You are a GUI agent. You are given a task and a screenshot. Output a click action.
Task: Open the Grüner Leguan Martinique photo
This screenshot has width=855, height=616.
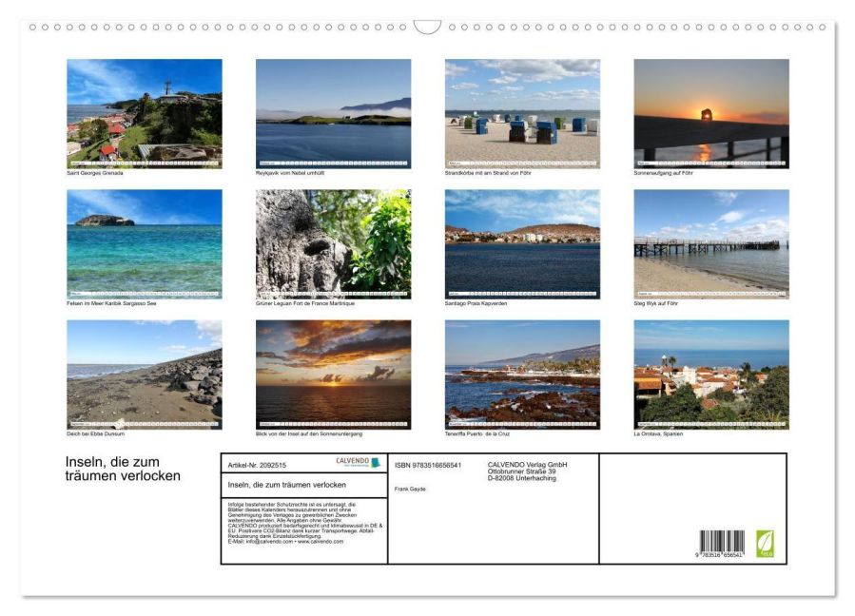tap(333, 243)
